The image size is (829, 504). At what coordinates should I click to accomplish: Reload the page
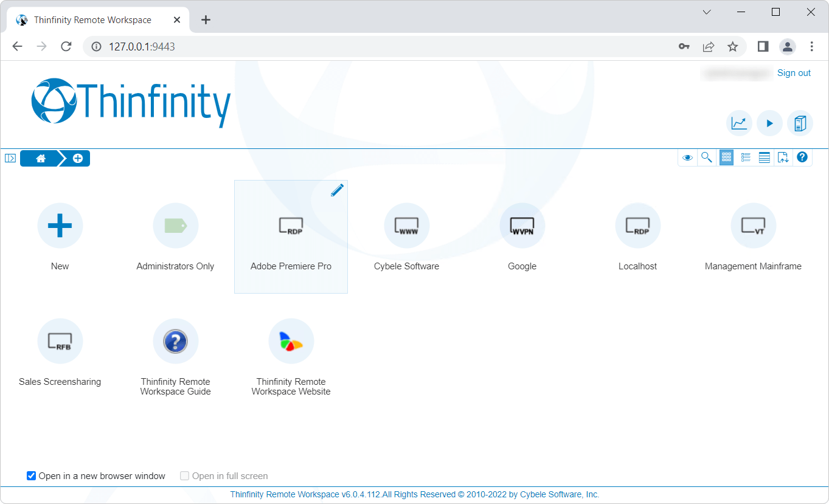66,47
